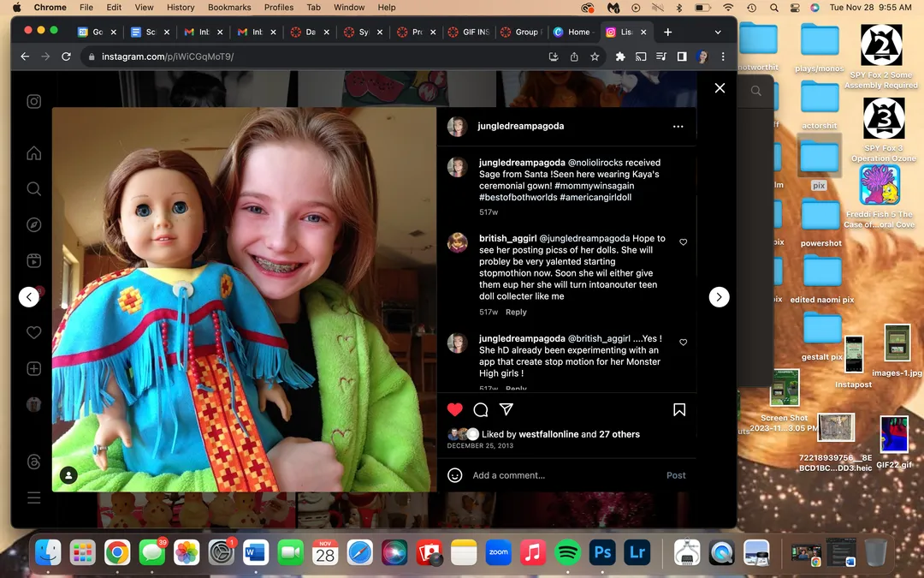This screenshot has height=578, width=924.
Task: Like british_aggirl's comment with its heart icon
Action: [x=683, y=242]
